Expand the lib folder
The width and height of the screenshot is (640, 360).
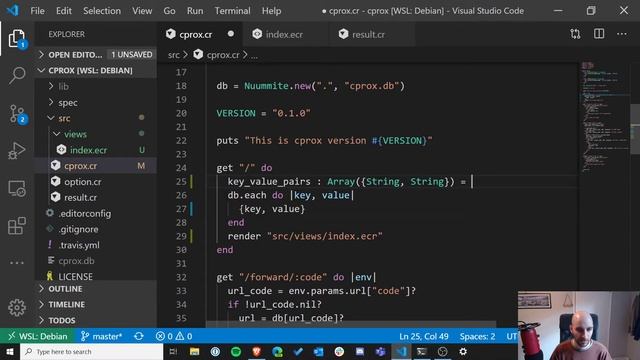[x=96, y=86]
